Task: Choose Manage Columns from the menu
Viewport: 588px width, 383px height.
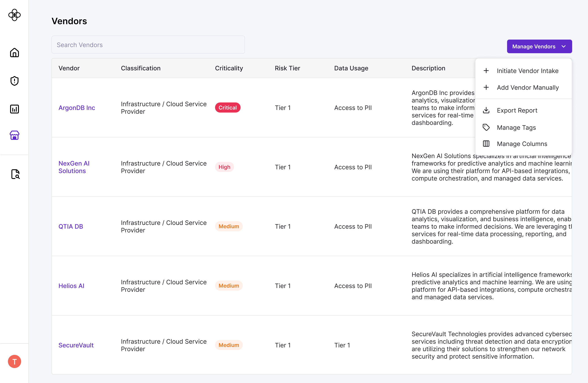Action: point(522,144)
